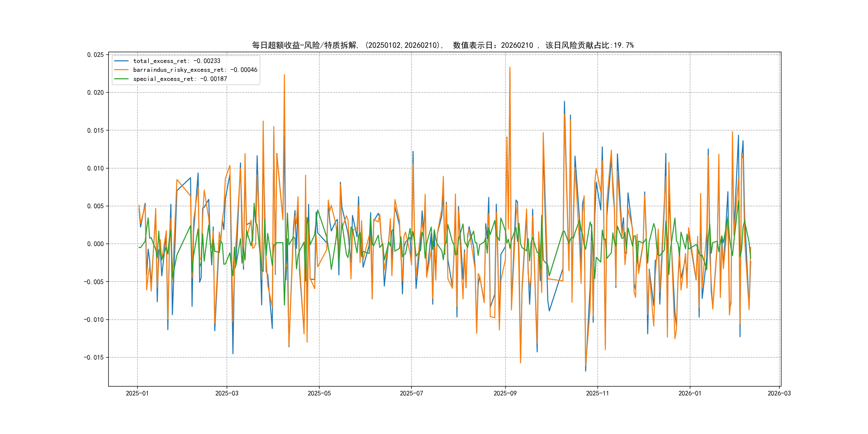Click the 2026-01 x-axis label
This screenshot has width=868, height=434.
(x=690, y=393)
